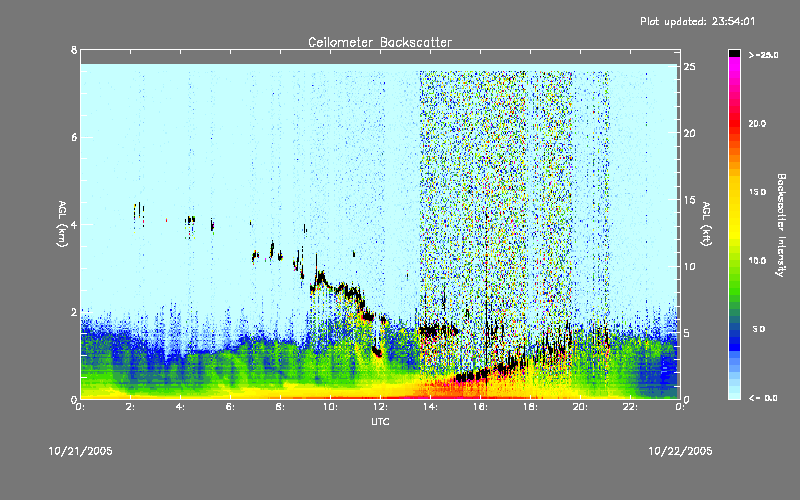Click the "Plot updated: 23:54:01" timestamp

click(x=697, y=21)
